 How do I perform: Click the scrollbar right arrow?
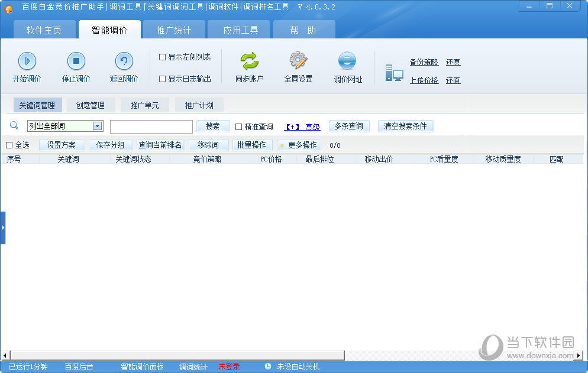click(579, 355)
